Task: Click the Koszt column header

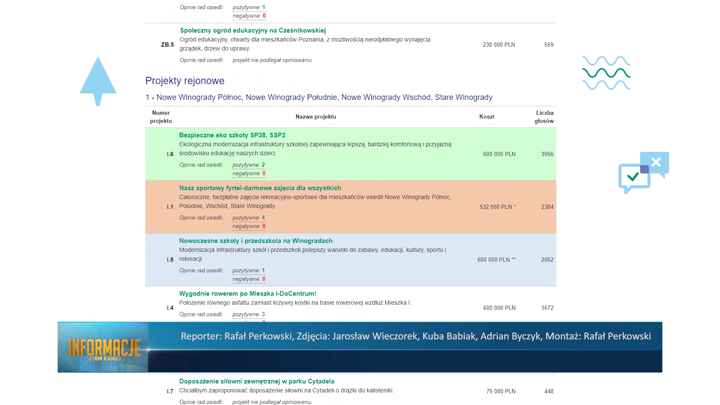Action: pyautogui.click(x=486, y=117)
